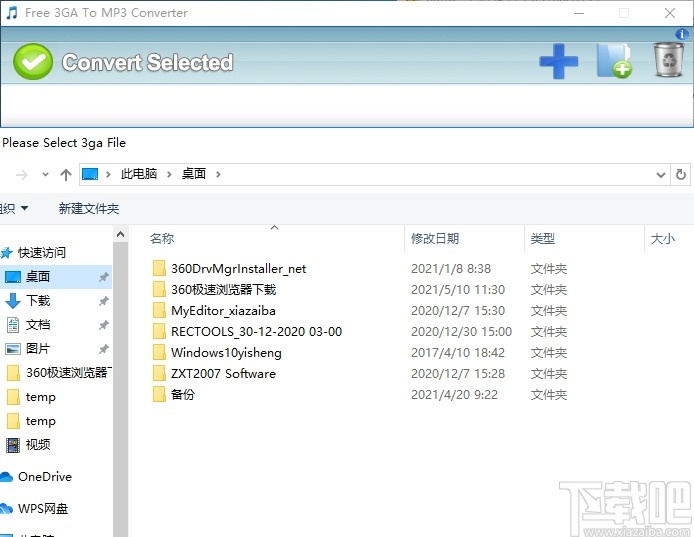Click the music note app icon in title bar
694x537 pixels.
[12, 12]
